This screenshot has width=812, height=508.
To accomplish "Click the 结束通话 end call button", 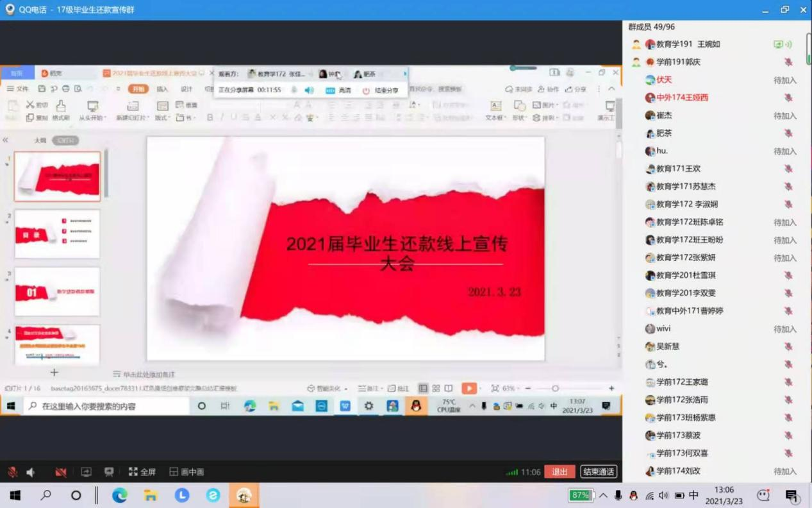I will (598, 471).
